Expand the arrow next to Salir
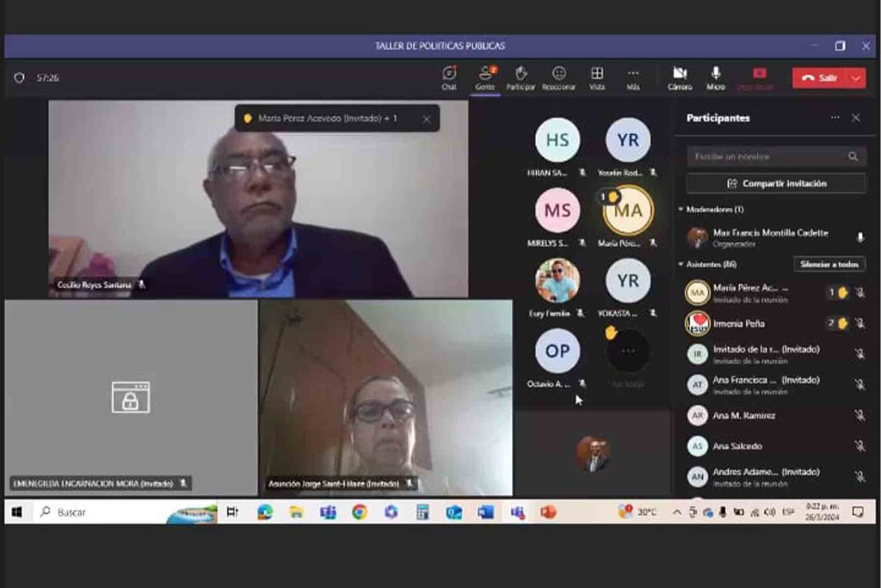881x588 pixels. click(856, 77)
